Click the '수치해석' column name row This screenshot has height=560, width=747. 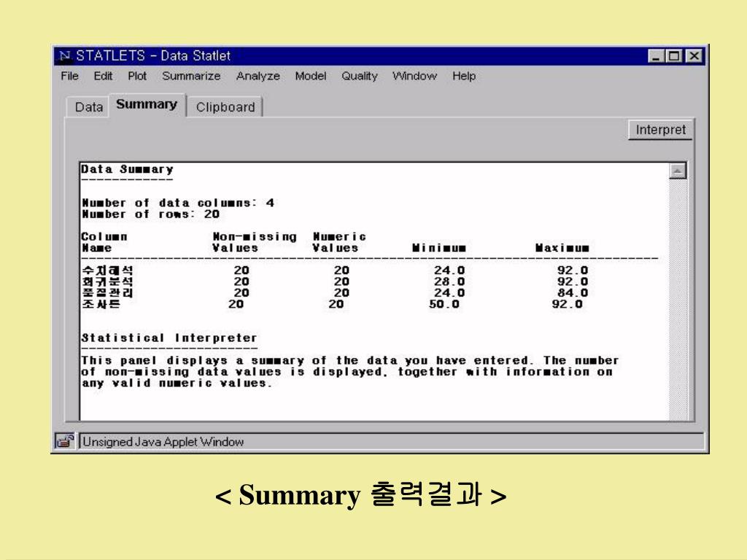pyautogui.click(x=108, y=271)
